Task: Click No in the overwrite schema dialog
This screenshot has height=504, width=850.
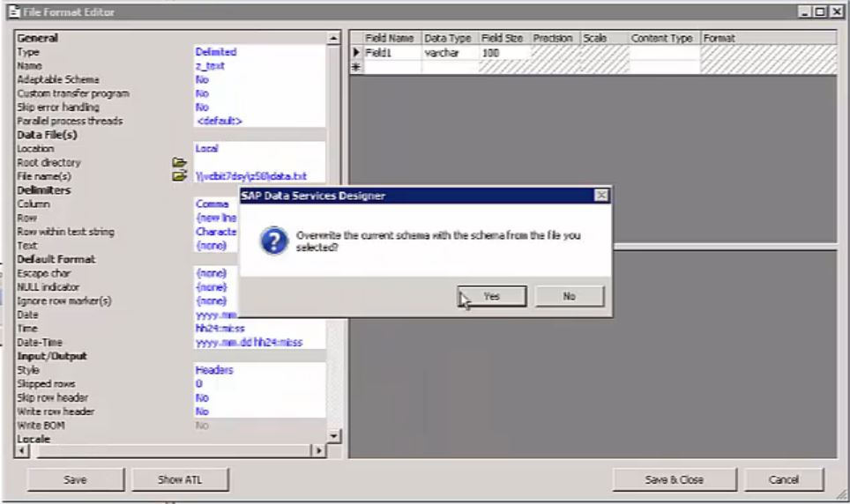Action: (570, 296)
